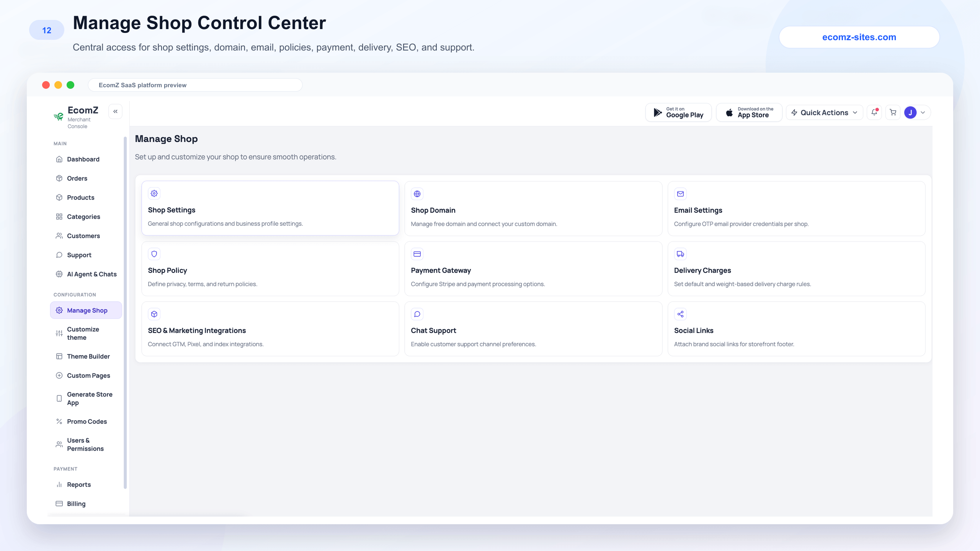Open Customize theme in sidebar
The image size is (980, 551).
[x=86, y=333]
